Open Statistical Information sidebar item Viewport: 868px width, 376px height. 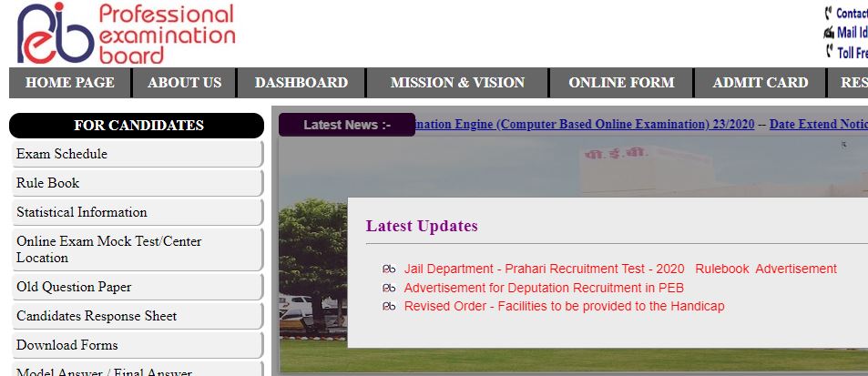[137, 212]
